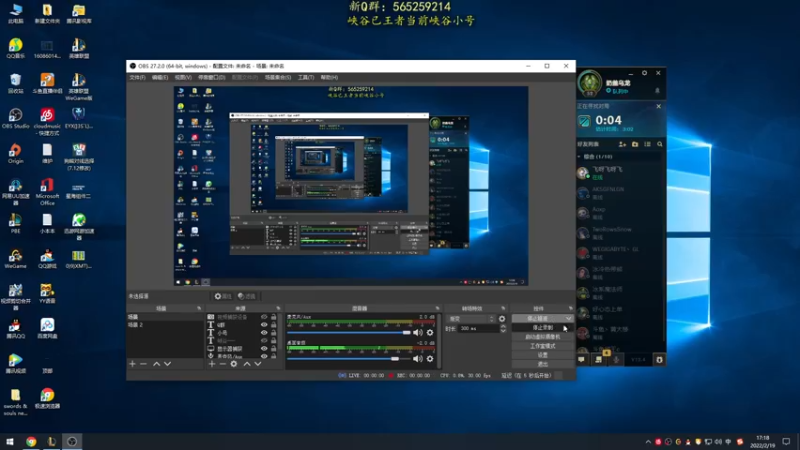The width and height of the screenshot is (800, 450).
Task: Lock the 显示器捕获 source
Action: click(x=274, y=348)
